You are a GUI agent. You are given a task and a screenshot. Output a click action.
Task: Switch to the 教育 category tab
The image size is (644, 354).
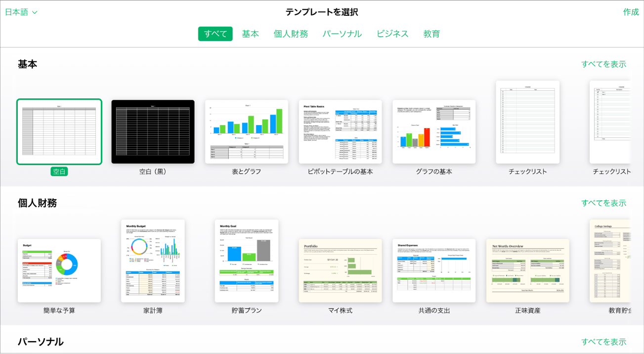432,34
